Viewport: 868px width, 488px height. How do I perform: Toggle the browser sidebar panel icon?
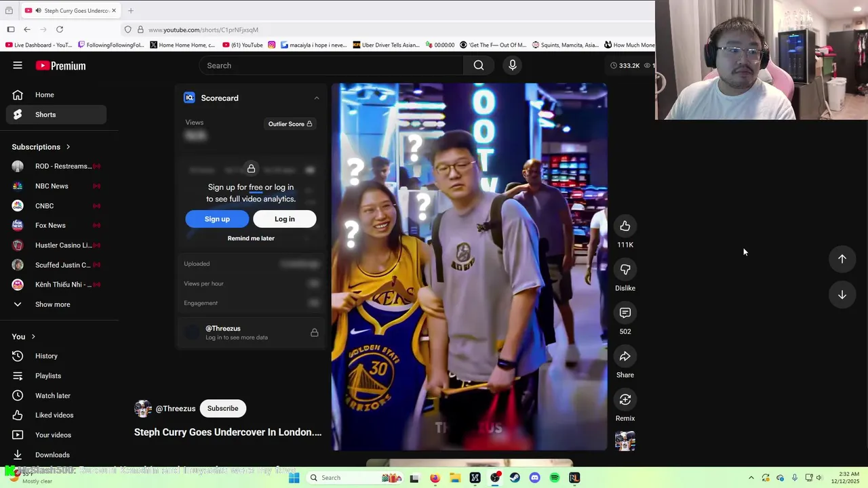11,30
